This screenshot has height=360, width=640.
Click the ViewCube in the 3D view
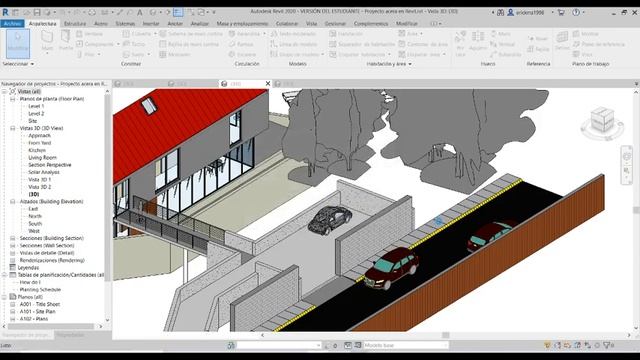602,120
